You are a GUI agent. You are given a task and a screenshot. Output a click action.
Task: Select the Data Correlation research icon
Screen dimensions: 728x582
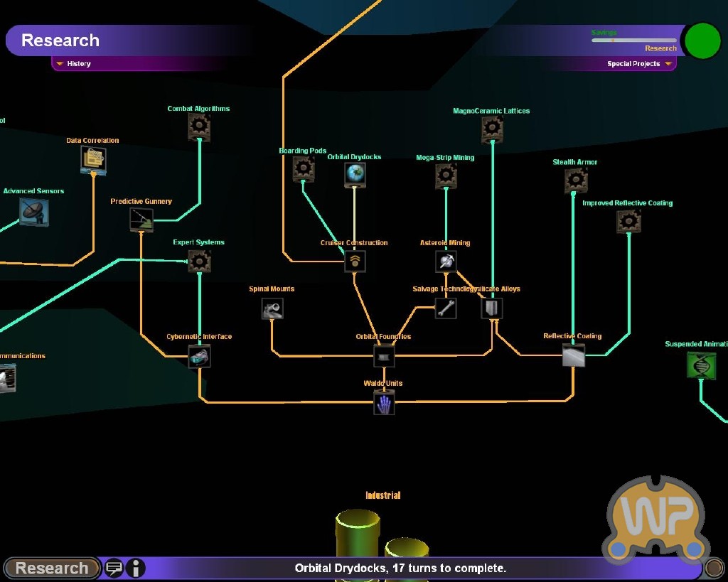[93, 161]
